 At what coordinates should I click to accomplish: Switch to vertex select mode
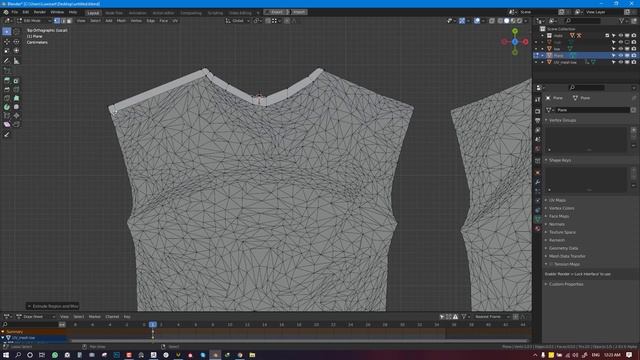[x=57, y=20]
